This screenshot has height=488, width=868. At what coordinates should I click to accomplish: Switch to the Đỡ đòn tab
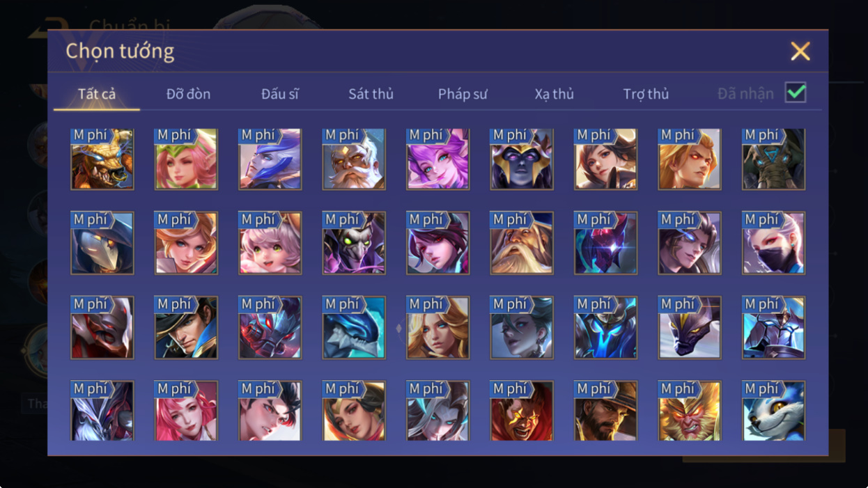pyautogui.click(x=188, y=94)
